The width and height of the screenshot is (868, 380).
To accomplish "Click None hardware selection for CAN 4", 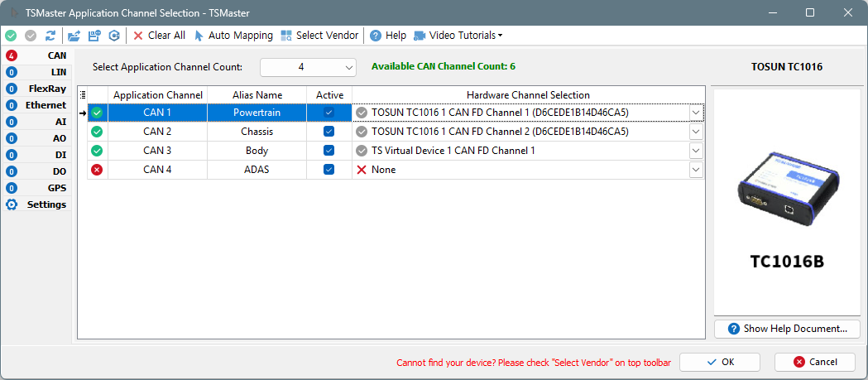I will click(x=384, y=170).
